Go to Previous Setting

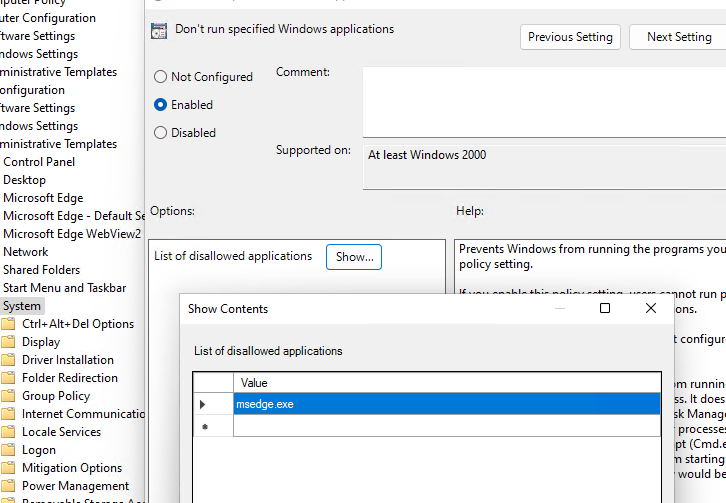point(570,37)
